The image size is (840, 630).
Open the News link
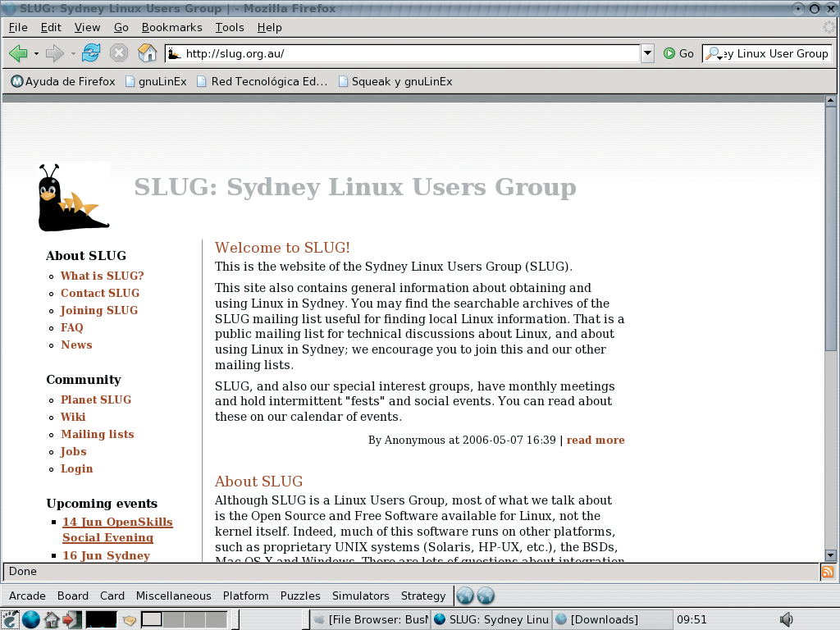pos(76,345)
